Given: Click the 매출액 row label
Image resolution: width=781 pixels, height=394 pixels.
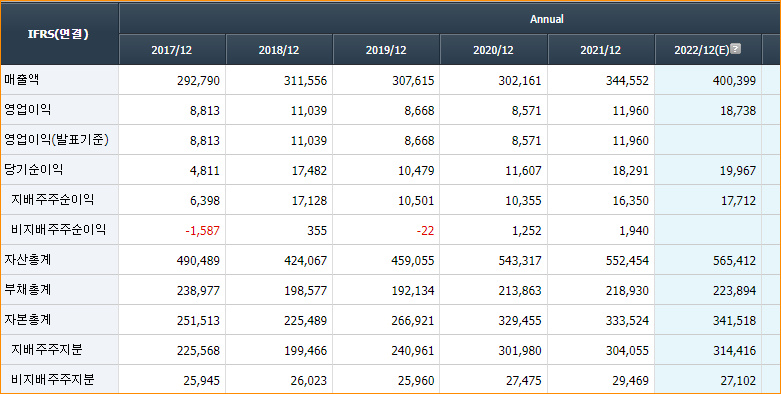Looking at the screenshot, I should (21, 80).
